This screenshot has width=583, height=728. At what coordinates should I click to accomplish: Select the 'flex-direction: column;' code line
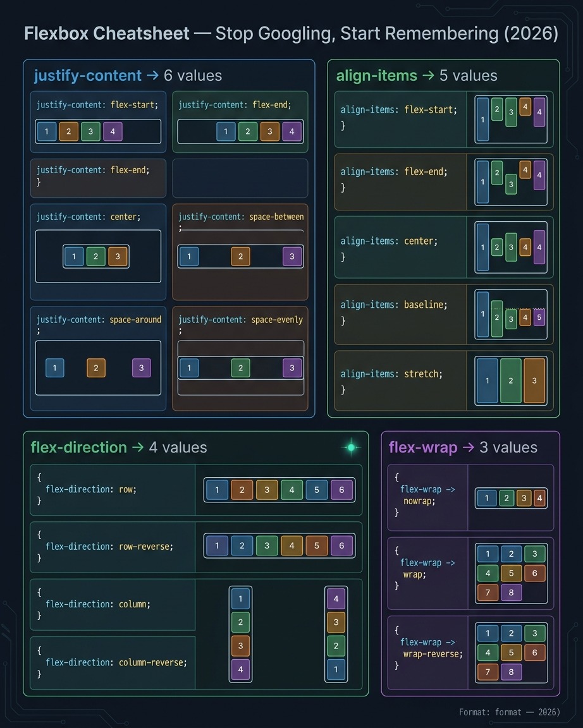[x=98, y=604]
